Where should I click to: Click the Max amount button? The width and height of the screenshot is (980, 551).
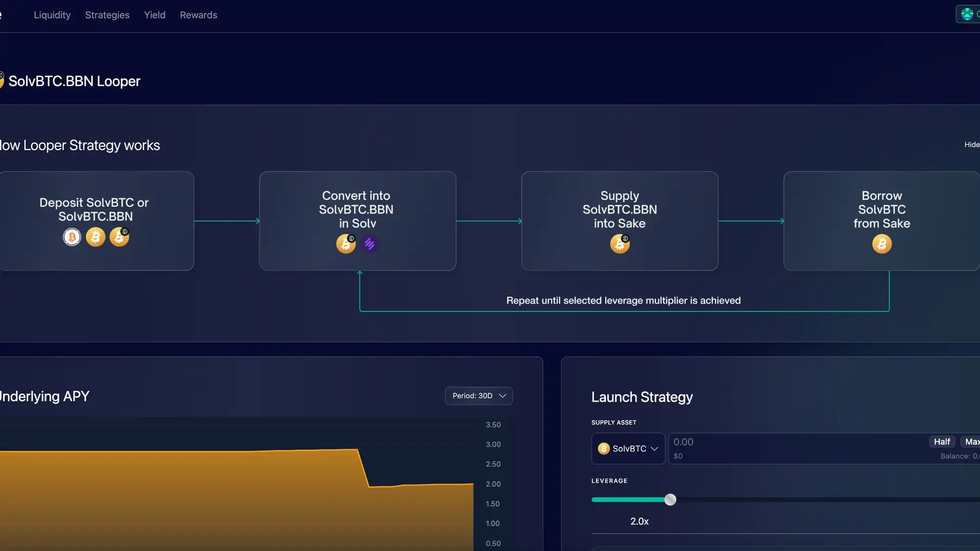point(971,442)
